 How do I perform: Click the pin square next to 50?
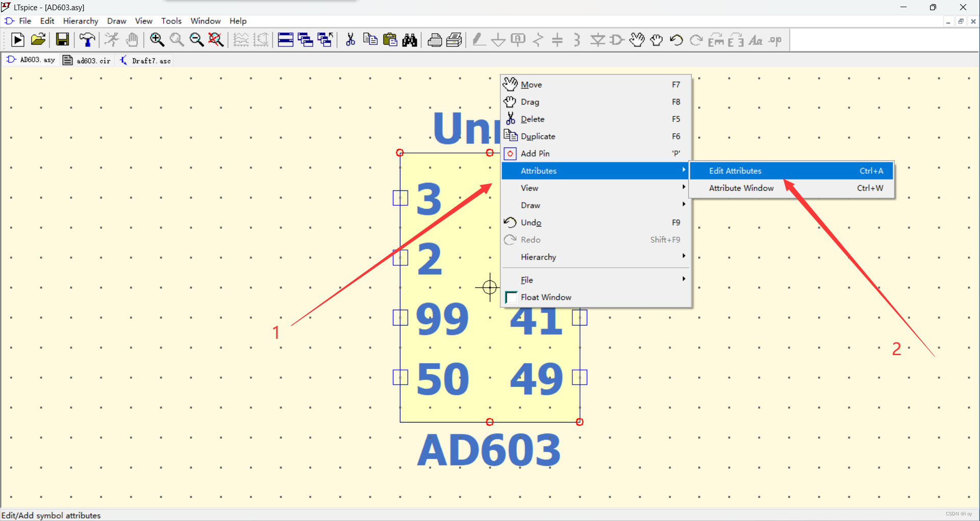pyautogui.click(x=400, y=377)
